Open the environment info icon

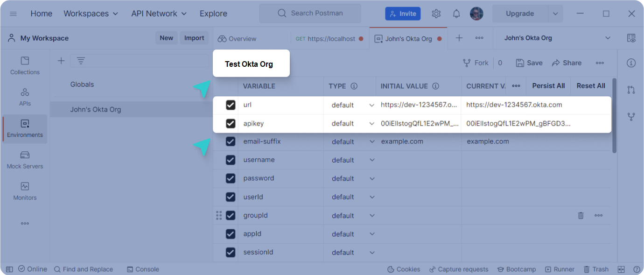coord(631,63)
